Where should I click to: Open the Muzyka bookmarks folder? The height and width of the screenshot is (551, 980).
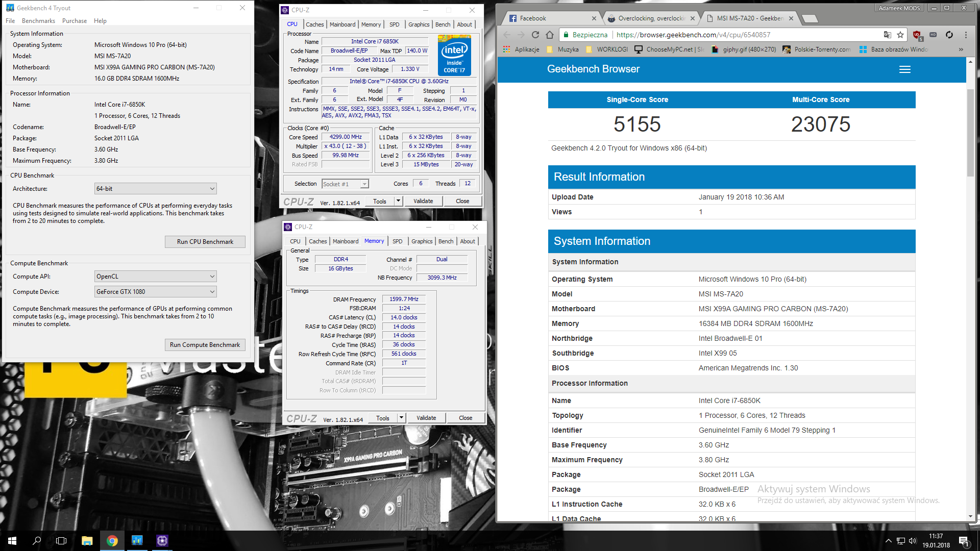click(x=563, y=49)
